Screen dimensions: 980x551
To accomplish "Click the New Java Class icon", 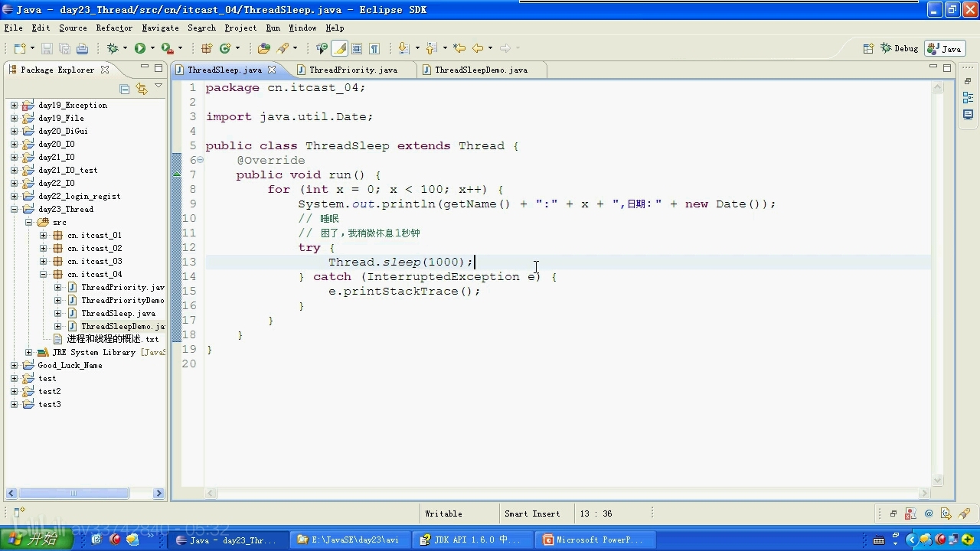I will [x=225, y=48].
